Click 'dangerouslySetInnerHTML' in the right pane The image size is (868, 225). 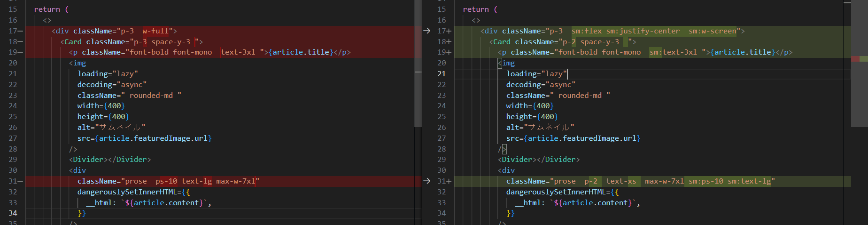click(x=556, y=192)
